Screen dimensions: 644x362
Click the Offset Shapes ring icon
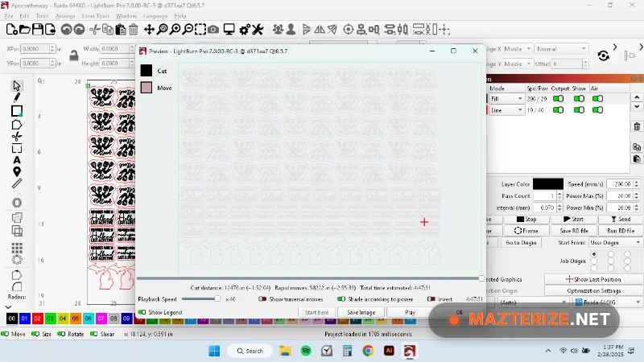point(17,203)
